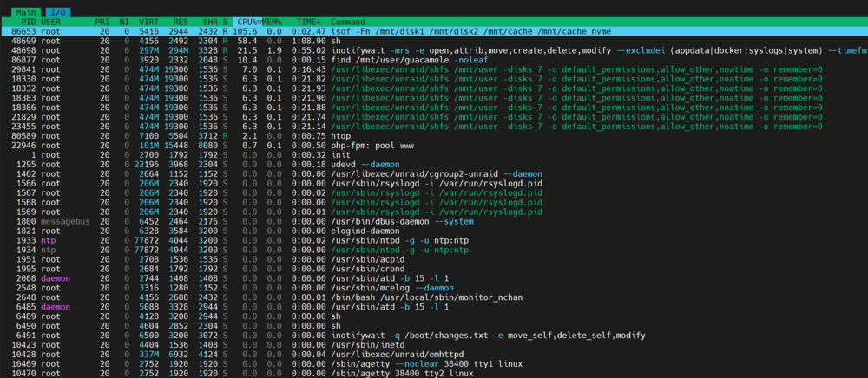
Task: Select the /usr/sbin/acpid process
Action: pyautogui.click(x=434, y=259)
